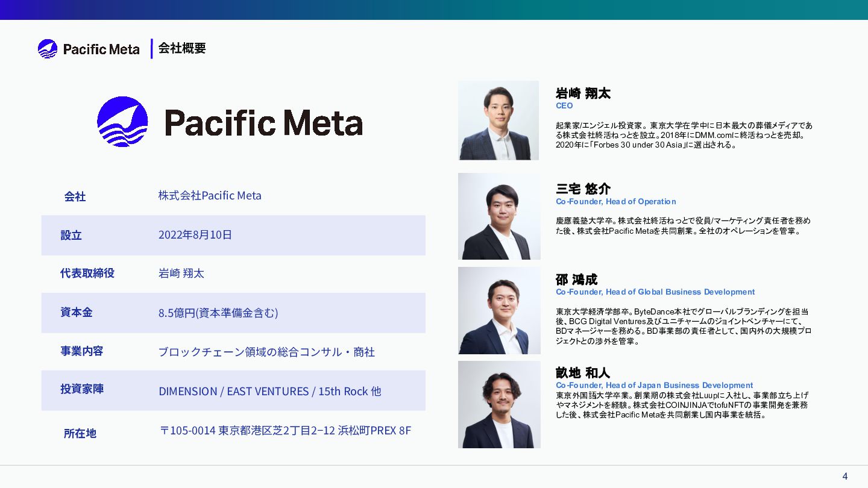Screen dimensions: 868x488
Task: Select DIMENSION / EAST VENTURES / 15th Rock 他
Action: pos(270,391)
